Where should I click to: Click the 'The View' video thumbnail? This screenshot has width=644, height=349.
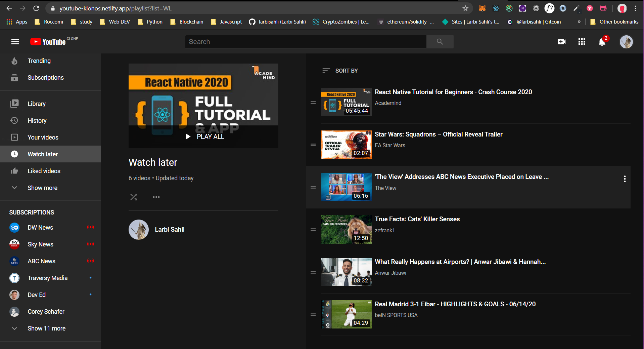click(x=346, y=187)
